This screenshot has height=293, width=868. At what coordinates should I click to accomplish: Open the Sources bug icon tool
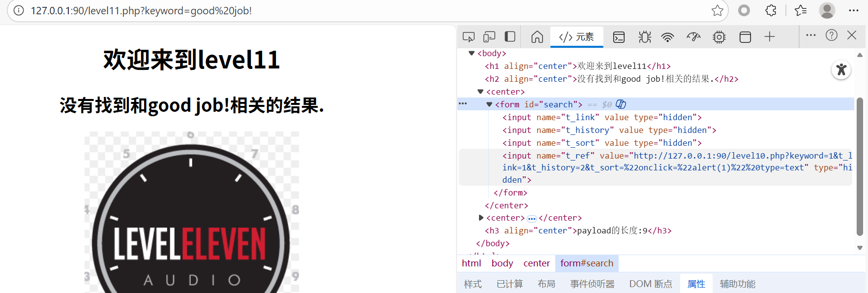[645, 37]
